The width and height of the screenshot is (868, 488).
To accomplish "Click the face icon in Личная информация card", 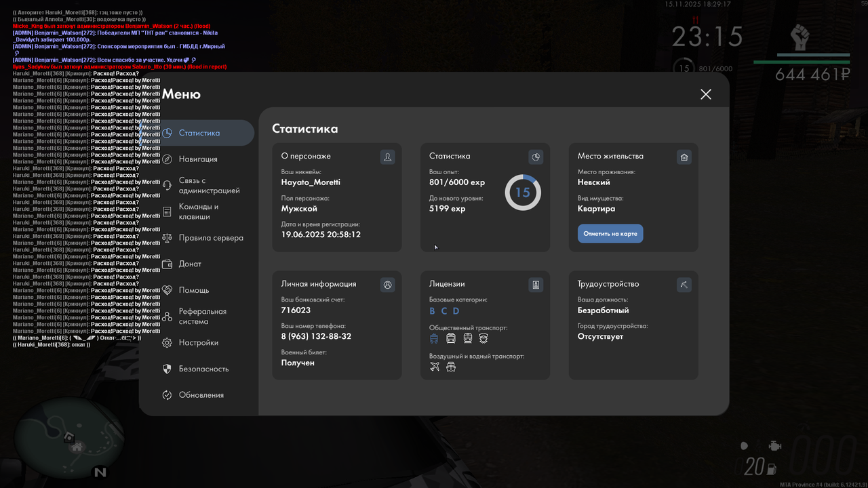I will (388, 285).
